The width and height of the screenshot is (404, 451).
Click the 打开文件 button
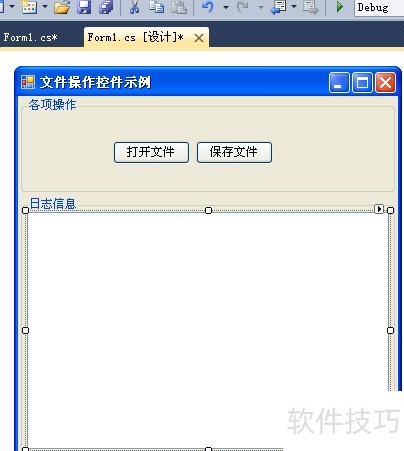[151, 152]
